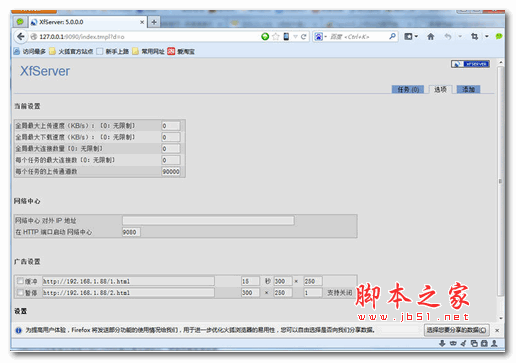Open the 火狐官方站点 bookmarks folder
The image size is (516, 363).
click(71, 51)
